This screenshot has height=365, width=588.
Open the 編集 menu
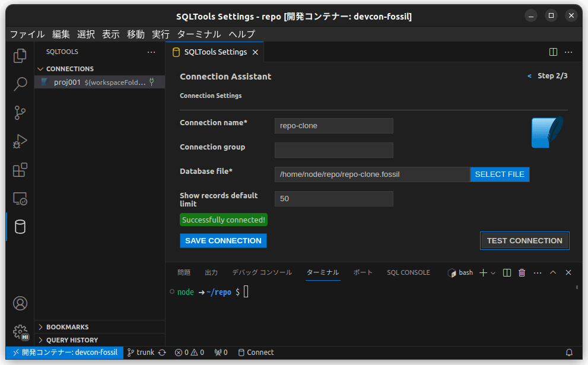pyautogui.click(x=61, y=34)
